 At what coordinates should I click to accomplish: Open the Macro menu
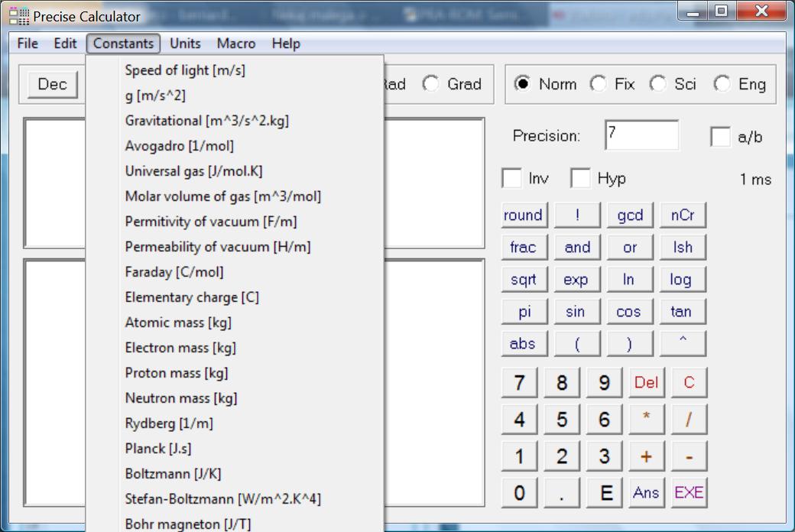[236, 44]
